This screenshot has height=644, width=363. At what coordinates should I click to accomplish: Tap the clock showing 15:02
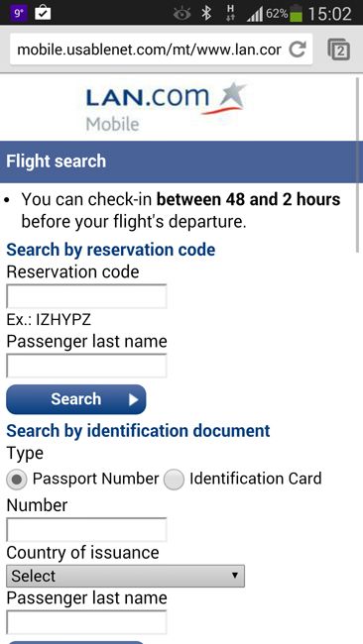[329, 14]
